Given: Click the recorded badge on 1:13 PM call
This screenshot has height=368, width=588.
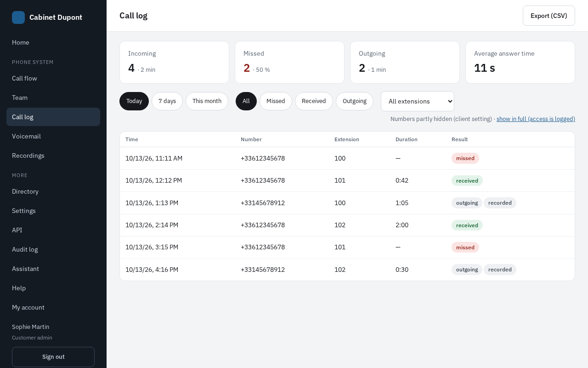Looking at the screenshot, I should pyautogui.click(x=500, y=203).
